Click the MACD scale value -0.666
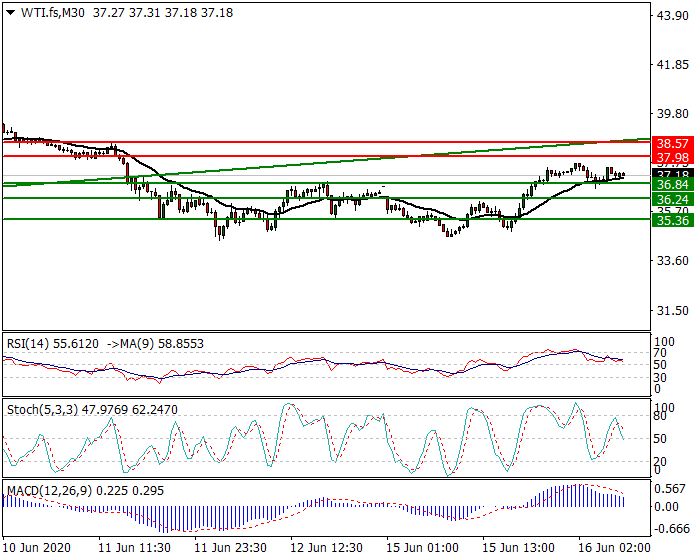 671,529
